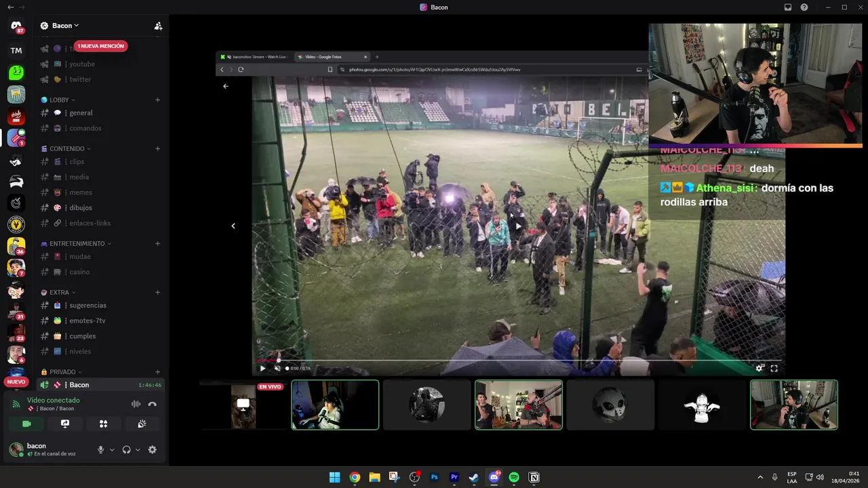Screen dimensions: 868x488
Task: Open the TM server icon
Action: click(16, 50)
